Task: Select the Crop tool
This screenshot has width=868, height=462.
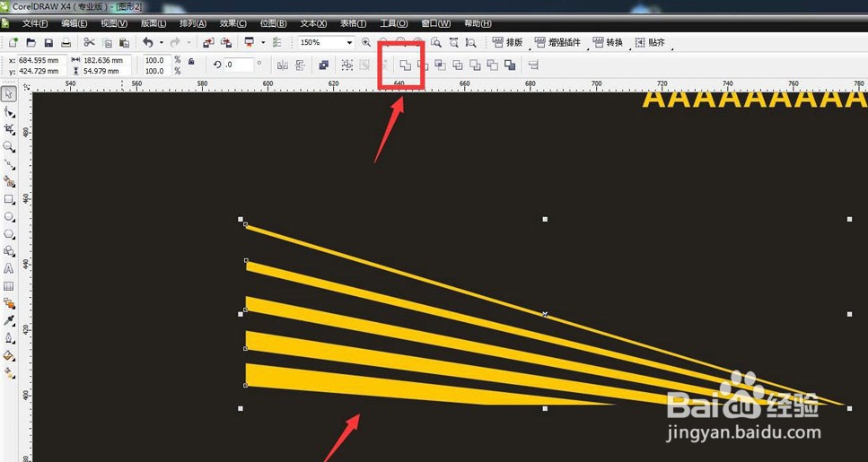Action: click(9, 129)
